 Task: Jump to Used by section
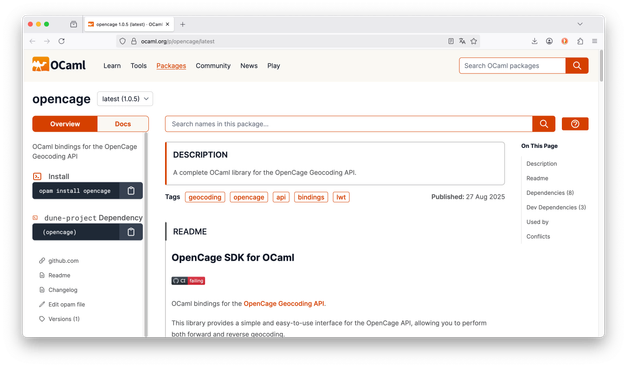point(537,222)
